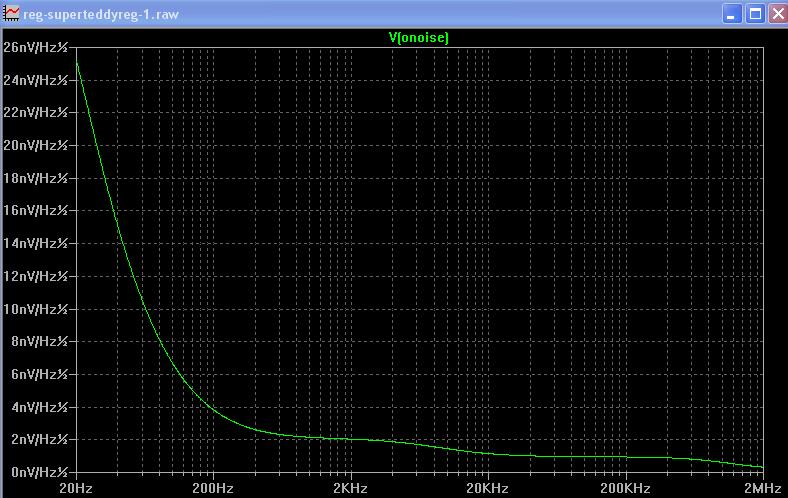Image resolution: width=788 pixels, height=498 pixels.
Task: Click the 2KHz frequency axis label
Action: [350, 488]
